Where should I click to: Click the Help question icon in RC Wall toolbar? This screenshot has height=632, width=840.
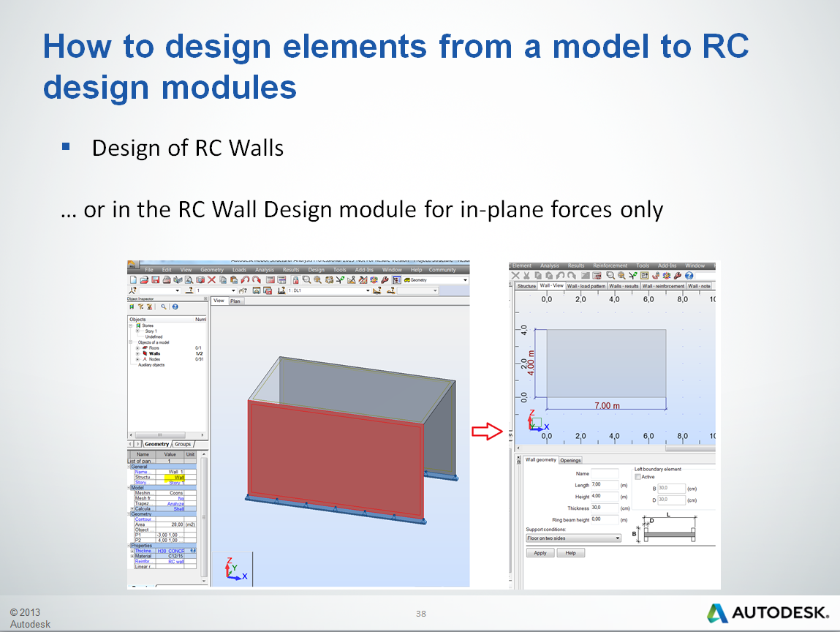(689, 276)
